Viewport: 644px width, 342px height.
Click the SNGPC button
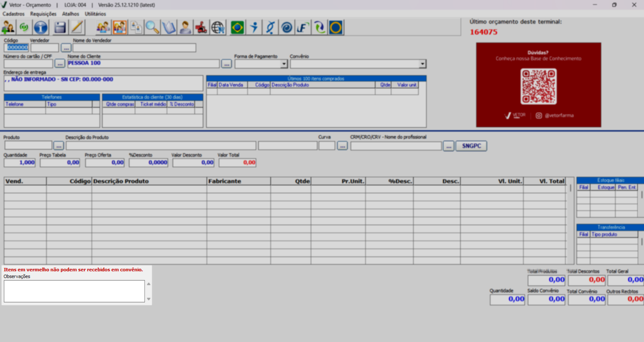click(x=471, y=146)
